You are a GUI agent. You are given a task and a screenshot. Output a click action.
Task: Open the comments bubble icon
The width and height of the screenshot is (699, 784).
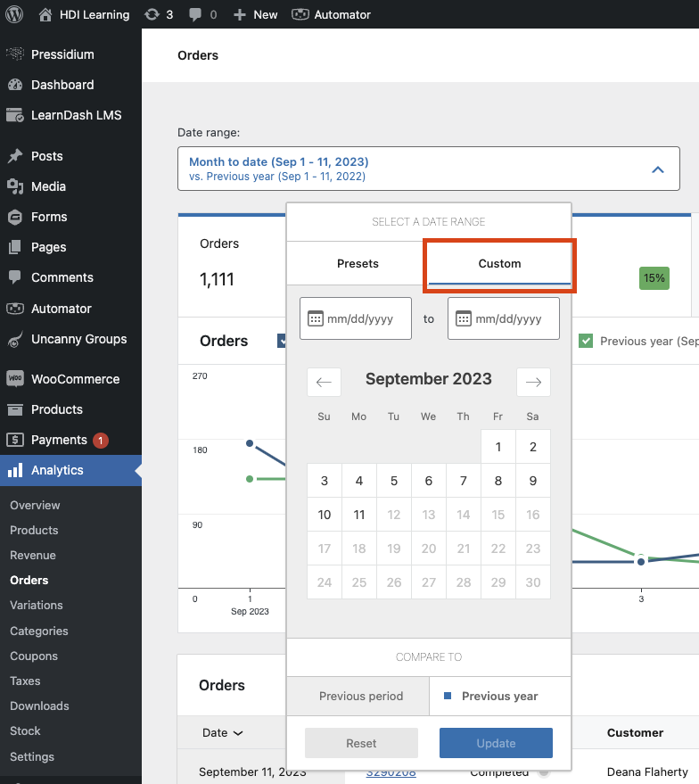[x=193, y=14]
